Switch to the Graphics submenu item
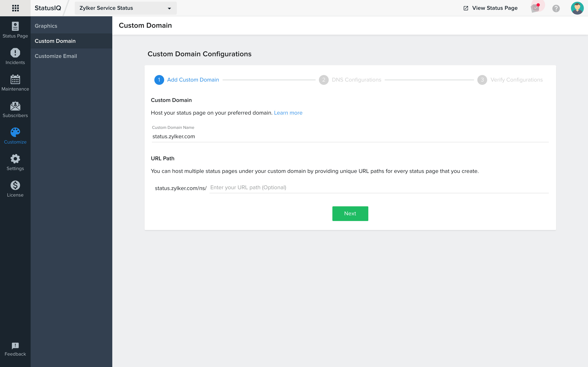Image resolution: width=588 pixels, height=367 pixels. (46, 26)
